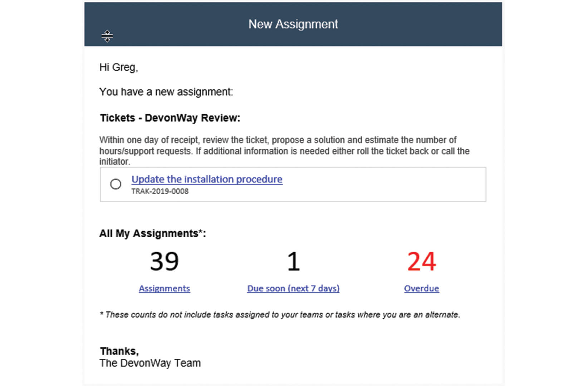Screen dimensions: 588x386
Task: Click the All My Assignments heading
Action: tap(153, 234)
